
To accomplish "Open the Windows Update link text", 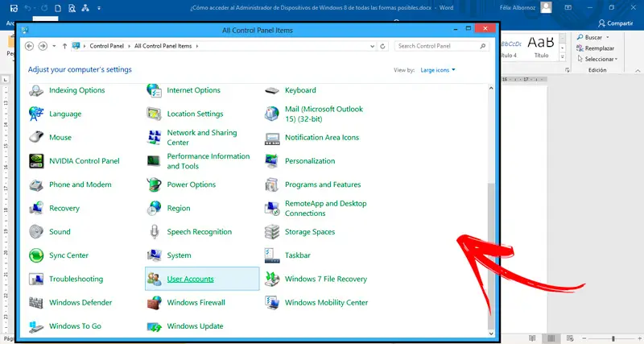I will (195, 326).
